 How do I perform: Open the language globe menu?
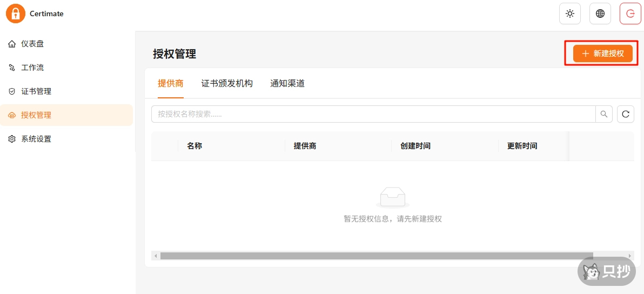click(x=600, y=14)
